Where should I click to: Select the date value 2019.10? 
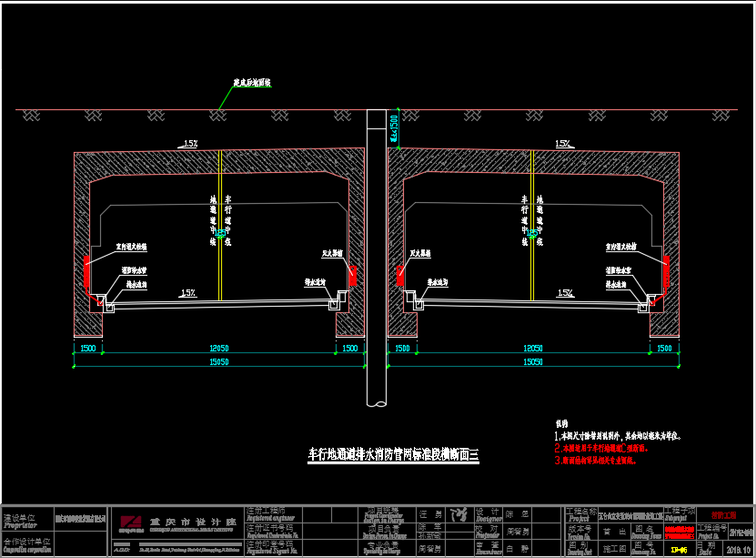[x=738, y=549]
